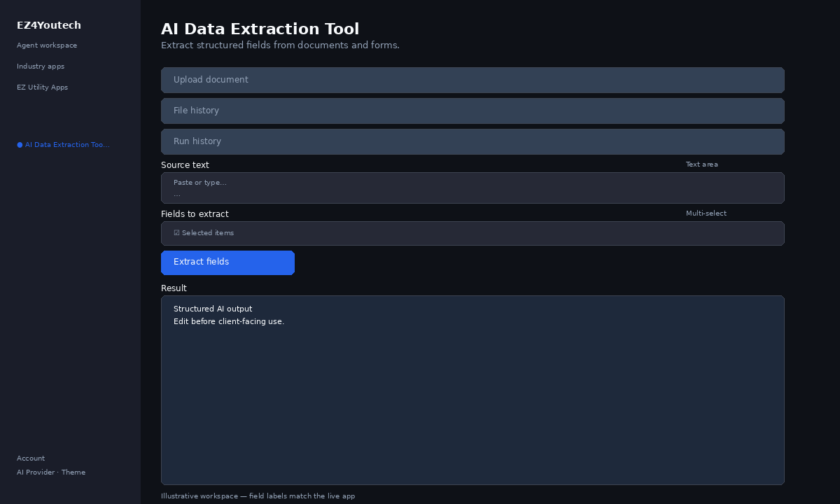Open Agent workspace in the sidebar

(x=47, y=45)
